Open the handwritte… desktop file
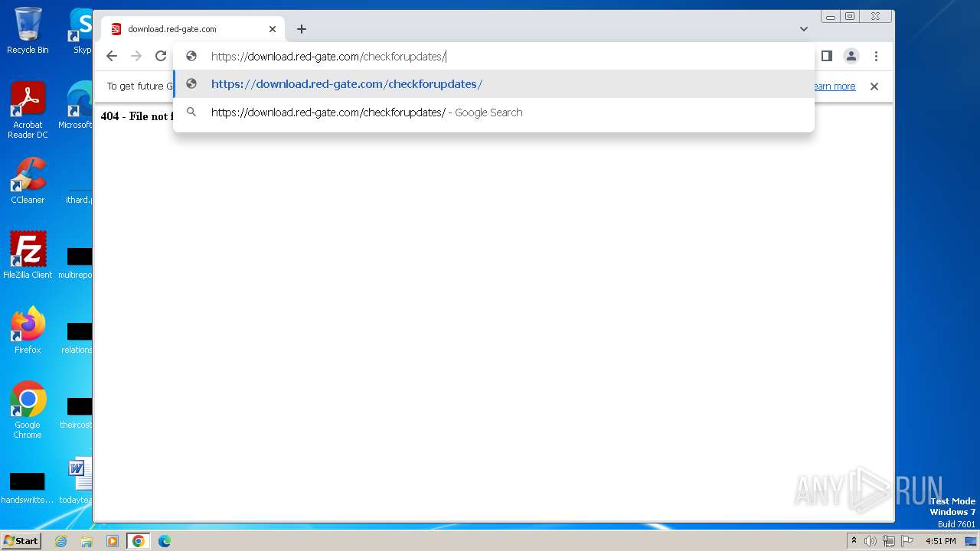 coord(28,488)
